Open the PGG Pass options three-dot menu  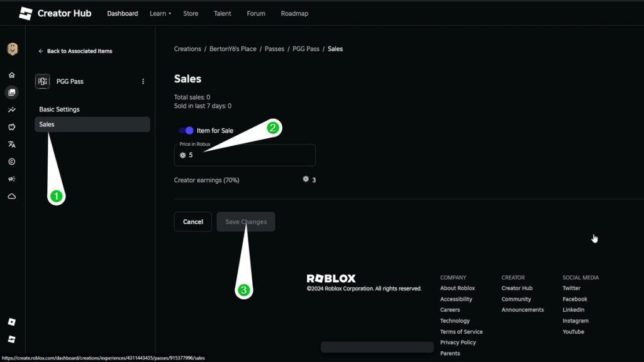pyautogui.click(x=143, y=81)
